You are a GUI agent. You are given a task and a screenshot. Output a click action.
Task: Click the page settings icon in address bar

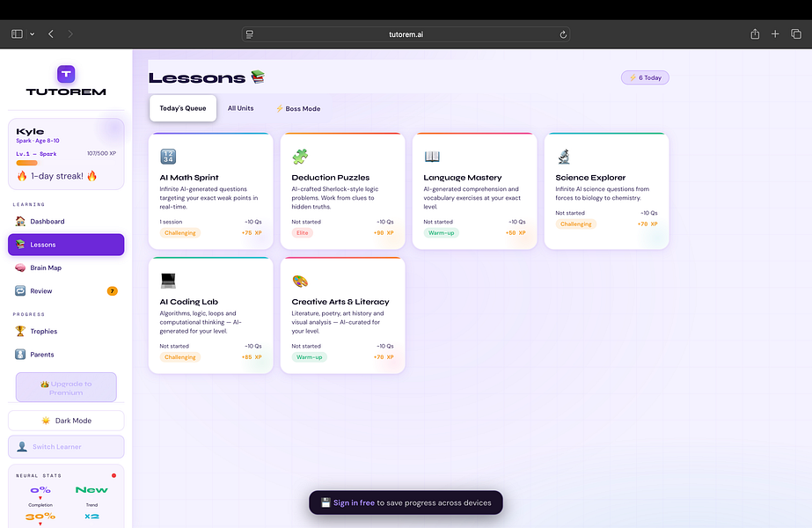coord(250,34)
